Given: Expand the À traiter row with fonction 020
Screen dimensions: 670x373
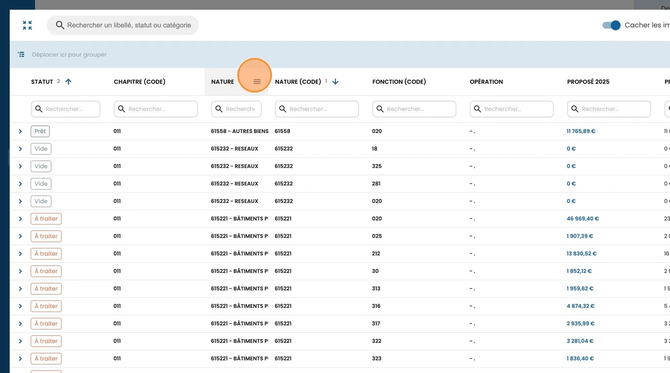Looking at the screenshot, I should click(x=20, y=219).
